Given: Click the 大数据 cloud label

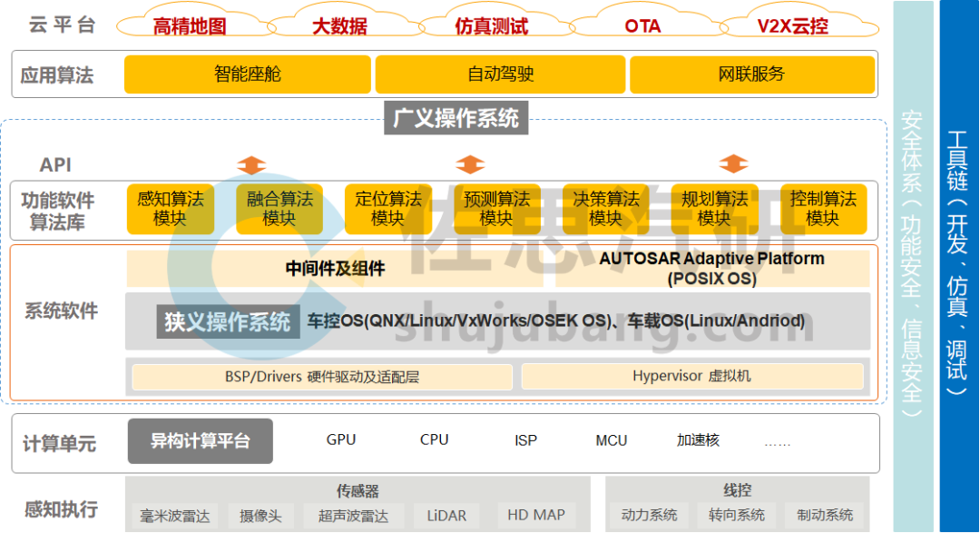Looking at the screenshot, I should 339,26.
